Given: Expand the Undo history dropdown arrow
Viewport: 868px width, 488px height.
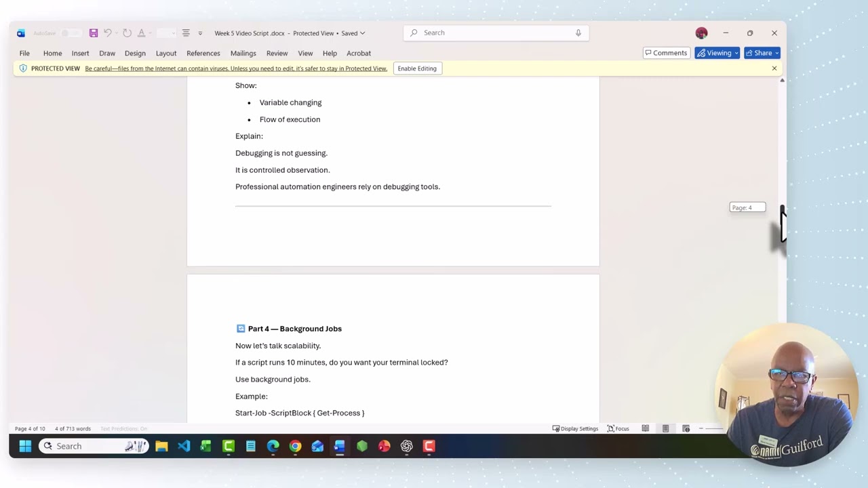Looking at the screenshot, I should [x=117, y=33].
